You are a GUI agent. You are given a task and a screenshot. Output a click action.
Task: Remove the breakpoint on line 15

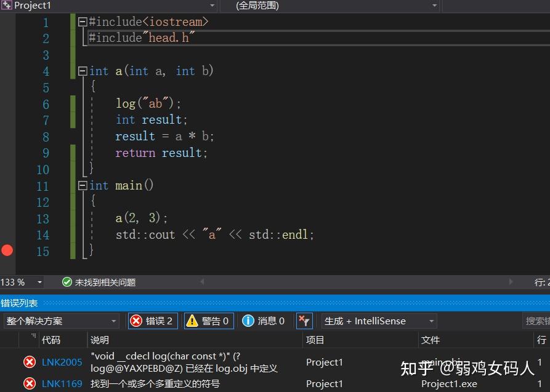point(7,250)
